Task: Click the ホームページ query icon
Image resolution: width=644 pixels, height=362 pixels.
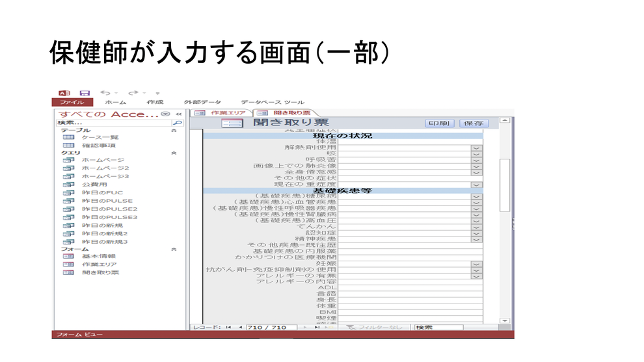Action: click(68, 160)
